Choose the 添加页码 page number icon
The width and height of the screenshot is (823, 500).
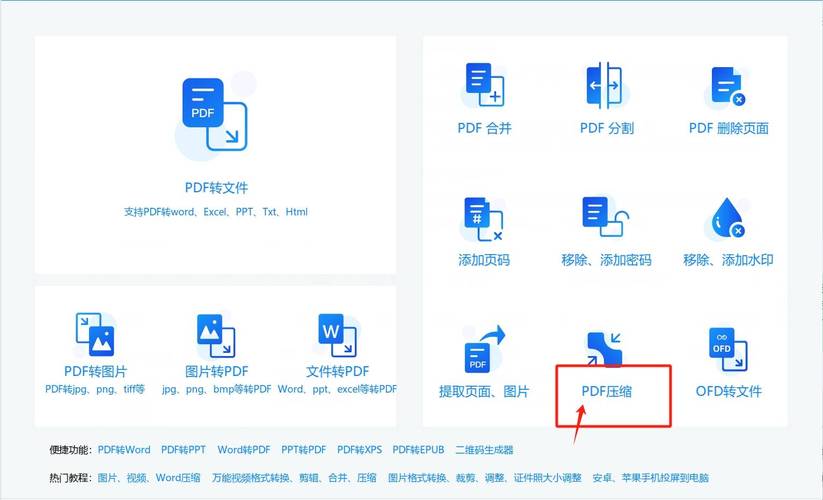click(x=483, y=219)
